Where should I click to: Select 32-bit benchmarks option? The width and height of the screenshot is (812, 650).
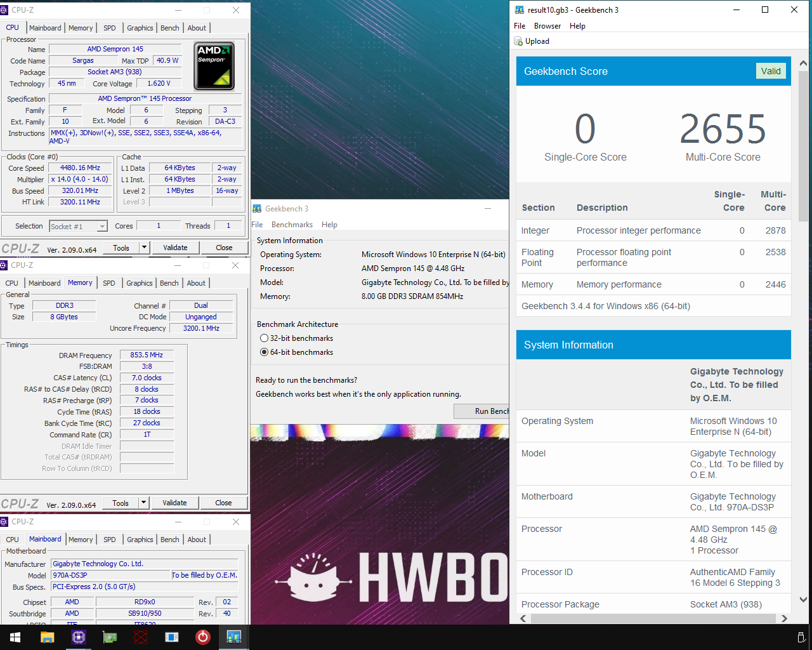pyautogui.click(x=264, y=338)
